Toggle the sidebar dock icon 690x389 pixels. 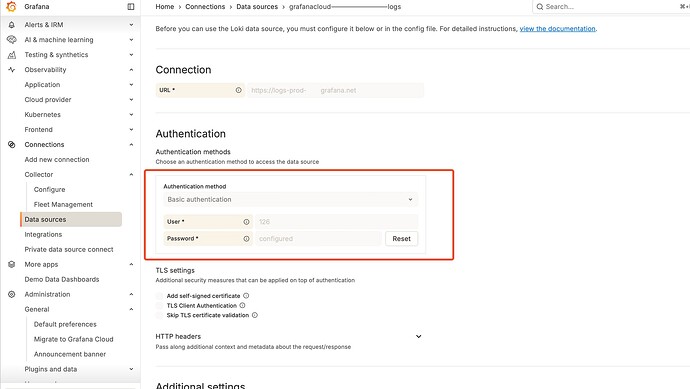pos(131,7)
